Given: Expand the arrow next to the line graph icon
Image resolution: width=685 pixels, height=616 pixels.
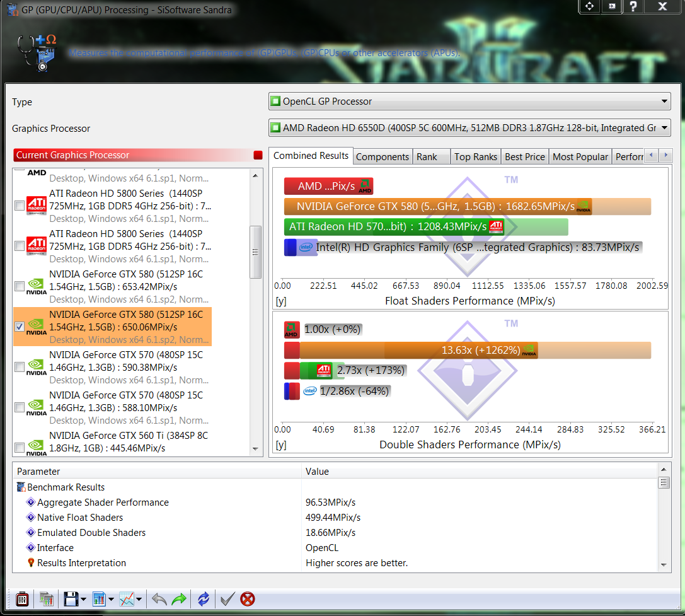Looking at the screenshot, I should pyautogui.click(x=139, y=599).
